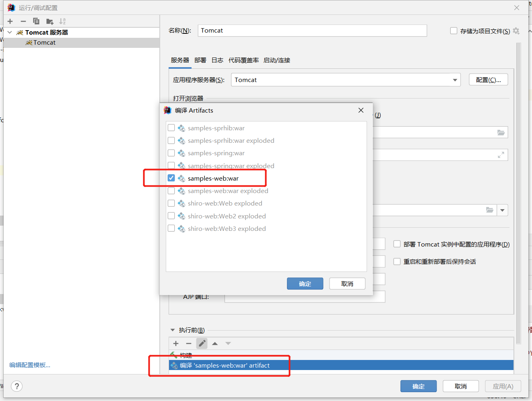Select the 编译 'samples-web:war' artifact task
This screenshot has width=532, height=401.
[341, 365]
